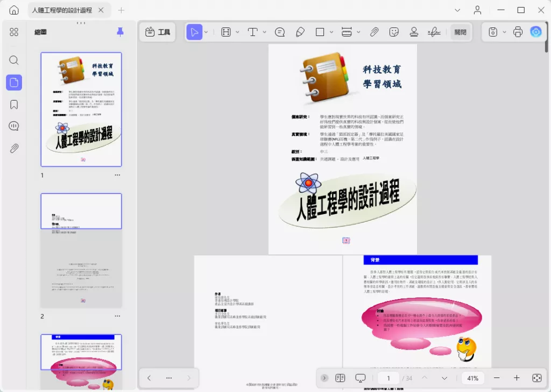Image resolution: width=551 pixels, height=392 pixels.
Task: Select the rectangle shape tool
Action: tap(320, 32)
